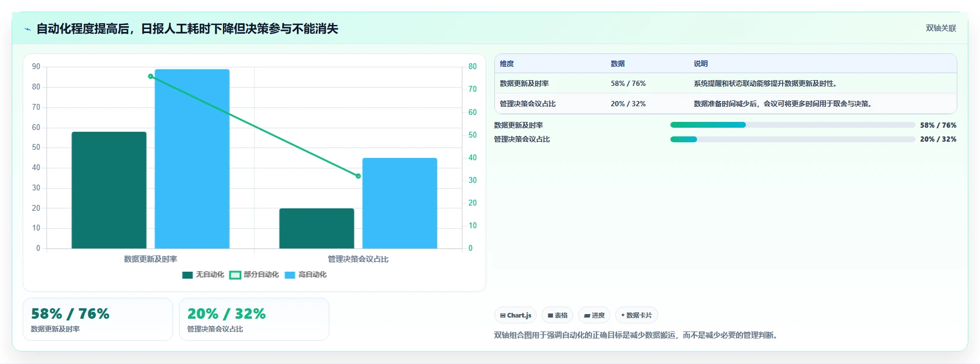Screen dimensions: 980x364
Task: Click the 管理决策会议占比 progress bar
Action: point(792,139)
